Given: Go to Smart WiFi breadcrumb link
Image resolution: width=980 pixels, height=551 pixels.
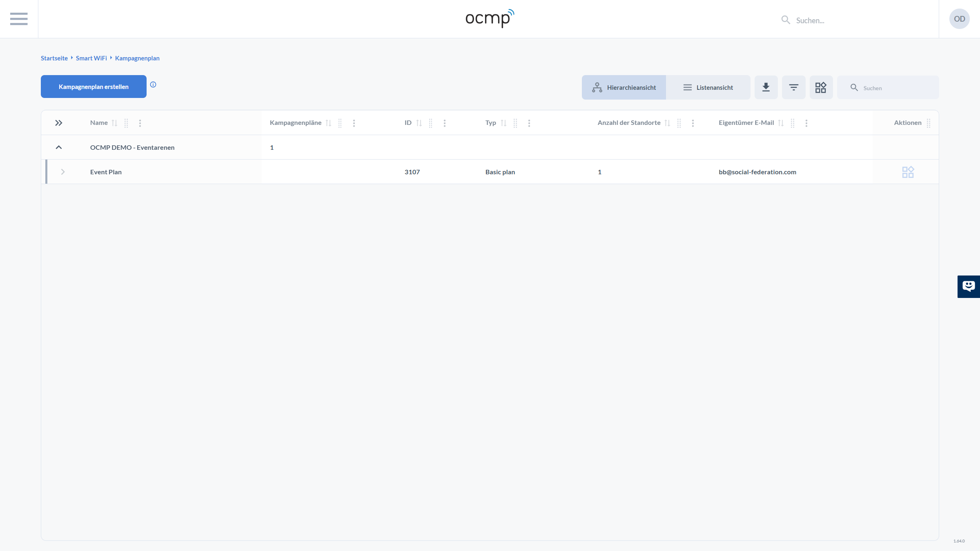Looking at the screenshot, I should pyautogui.click(x=91, y=58).
